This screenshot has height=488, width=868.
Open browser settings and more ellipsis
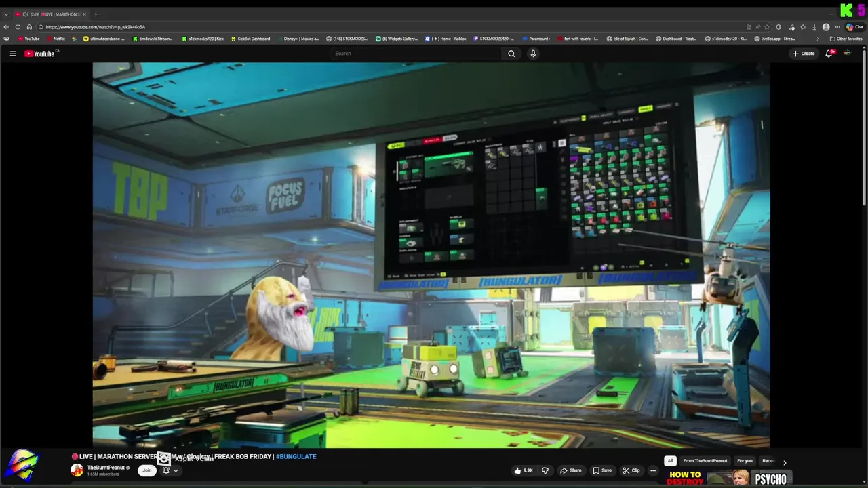[x=837, y=27]
